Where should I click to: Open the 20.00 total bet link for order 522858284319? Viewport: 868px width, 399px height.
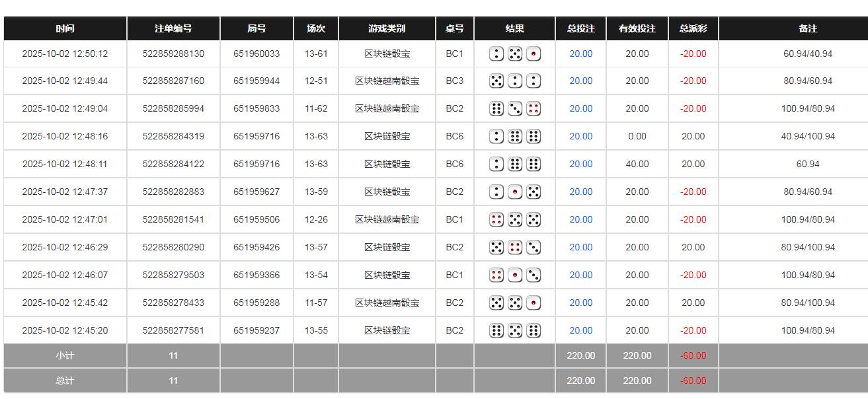pyautogui.click(x=580, y=136)
